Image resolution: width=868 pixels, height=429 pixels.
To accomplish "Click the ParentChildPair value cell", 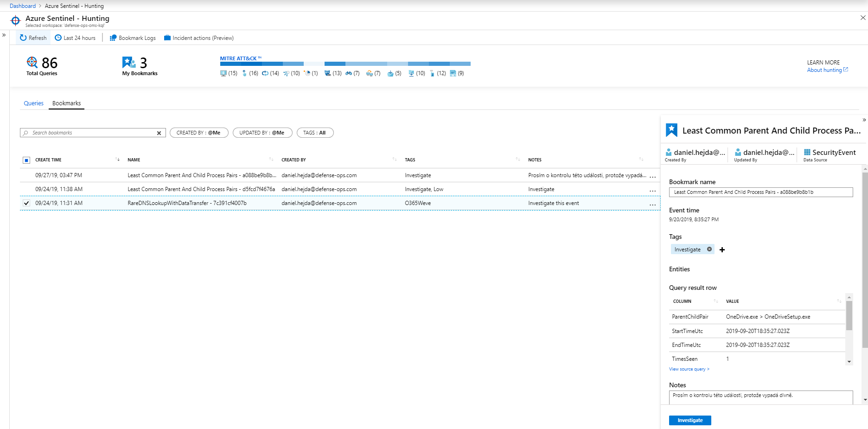I will pyautogui.click(x=768, y=317).
